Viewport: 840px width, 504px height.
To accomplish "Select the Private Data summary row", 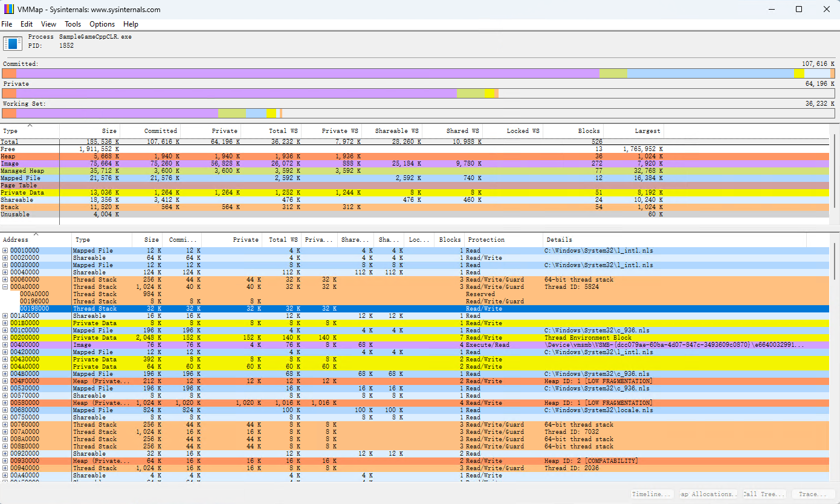I will click(415, 192).
